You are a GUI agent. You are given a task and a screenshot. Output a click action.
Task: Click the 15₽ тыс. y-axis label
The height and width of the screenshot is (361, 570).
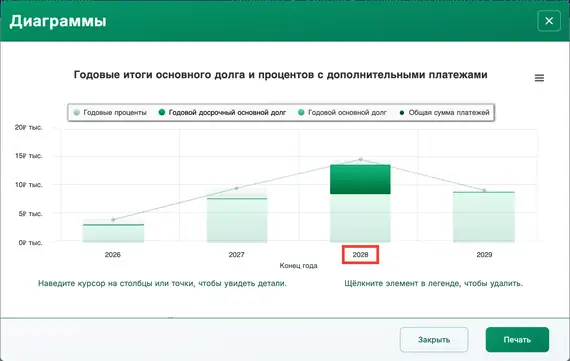[x=29, y=156]
